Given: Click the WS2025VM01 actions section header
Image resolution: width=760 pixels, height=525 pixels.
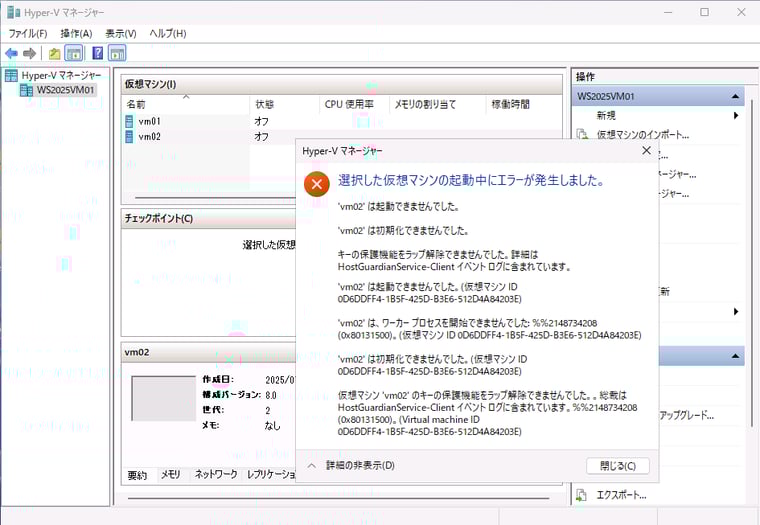Looking at the screenshot, I should (x=658, y=96).
